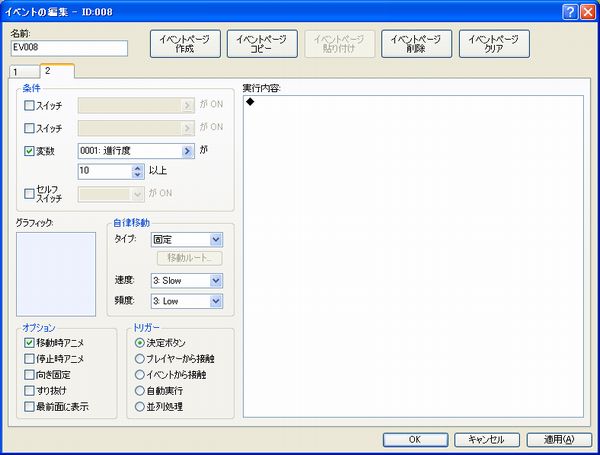Click the title bar help question mark icon
The width and height of the screenshot is (600, 455).
click(570, 12)
